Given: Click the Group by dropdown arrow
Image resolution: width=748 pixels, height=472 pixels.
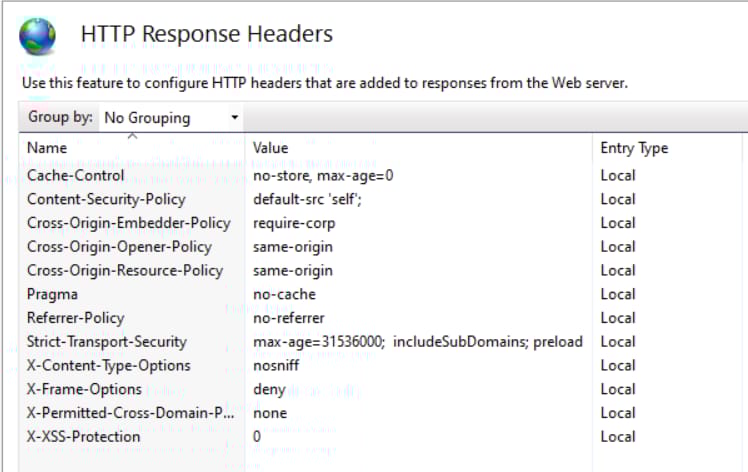Looking at the screenshot, I should tap(234, 117).
